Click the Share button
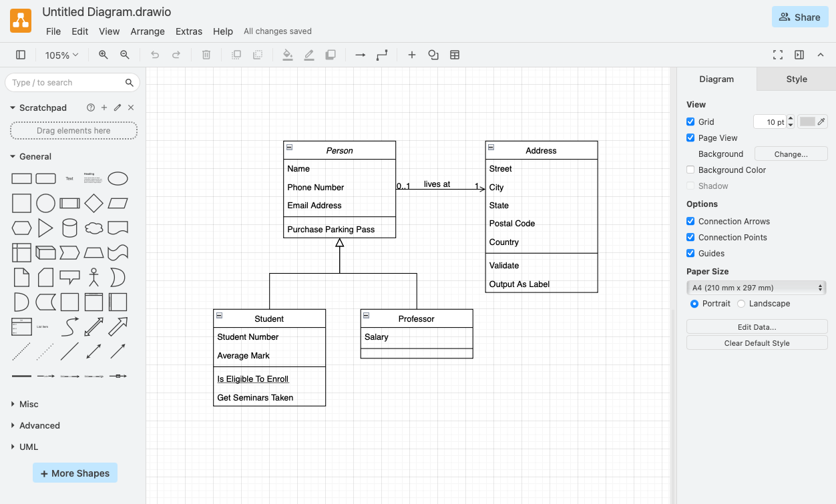Image resolution: width=836 pixels, height=504 pixels. click(800, 17)
